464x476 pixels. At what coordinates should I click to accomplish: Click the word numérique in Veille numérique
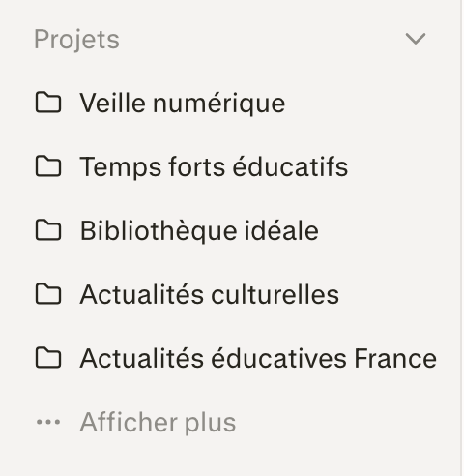point(219,103)
